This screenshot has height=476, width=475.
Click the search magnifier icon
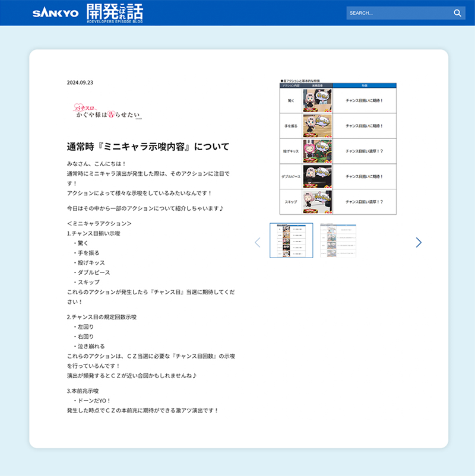point(457,13)
